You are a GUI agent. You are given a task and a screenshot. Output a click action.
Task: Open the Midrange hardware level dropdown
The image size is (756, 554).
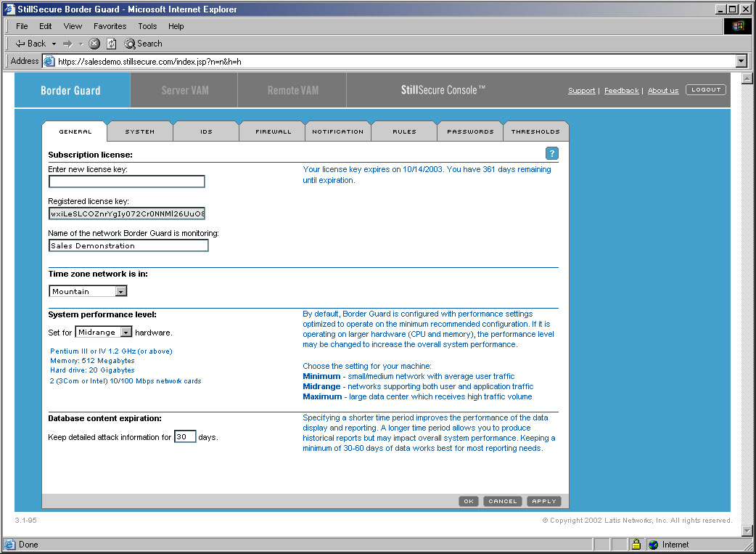point(126,332)
